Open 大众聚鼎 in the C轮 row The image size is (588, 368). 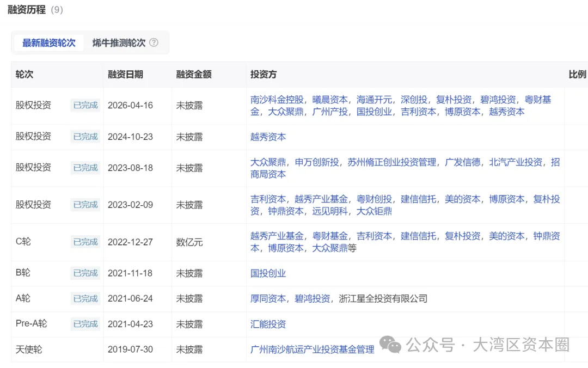[329, 248]
